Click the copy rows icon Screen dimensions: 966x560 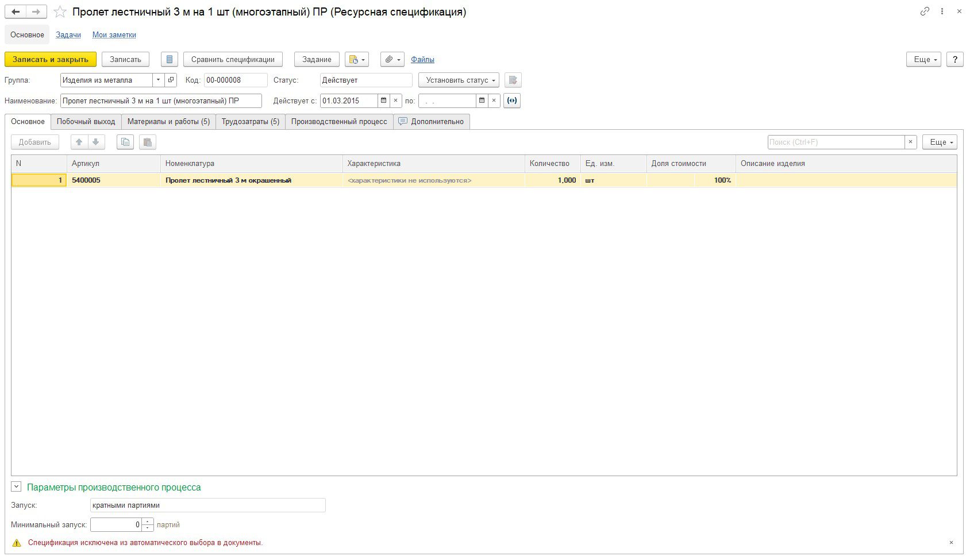pos(125,142)
